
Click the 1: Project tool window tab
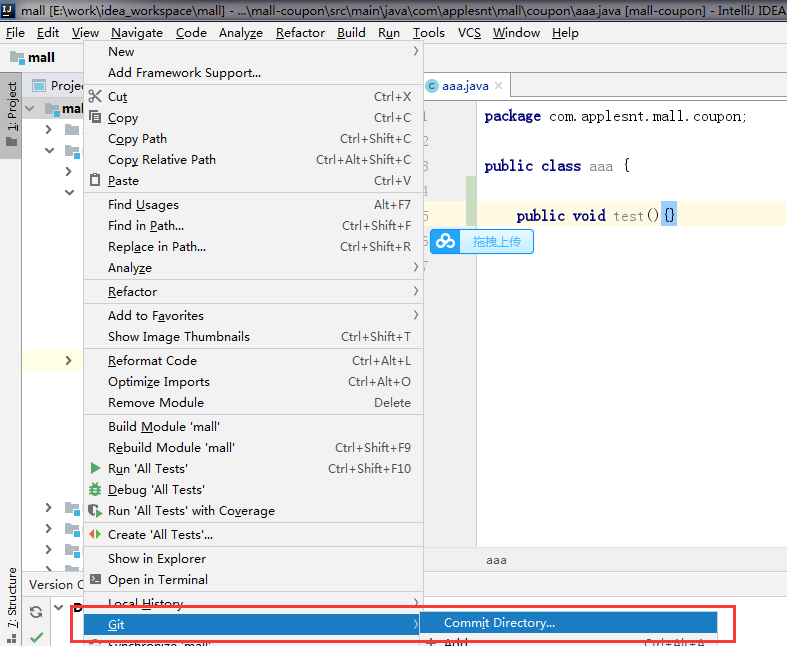click(x=11, y=114)
